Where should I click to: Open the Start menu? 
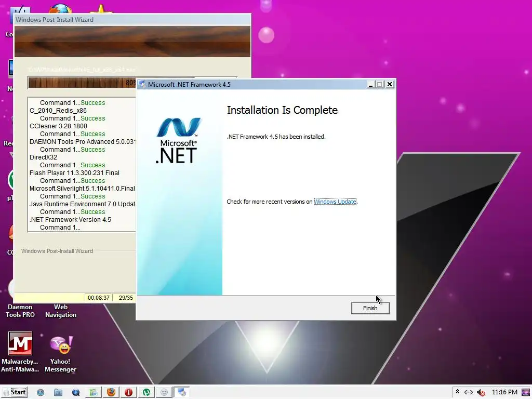tap(15, 392)
